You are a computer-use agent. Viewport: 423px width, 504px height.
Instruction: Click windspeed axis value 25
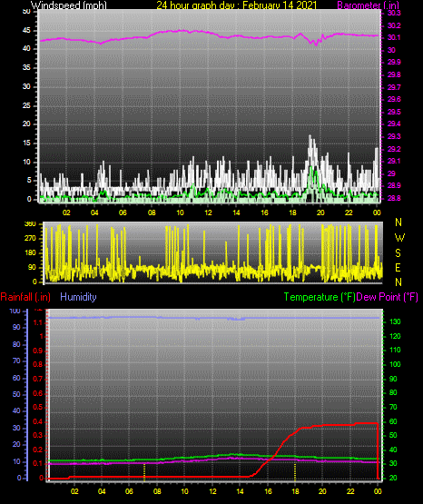[x=26, y=105]
